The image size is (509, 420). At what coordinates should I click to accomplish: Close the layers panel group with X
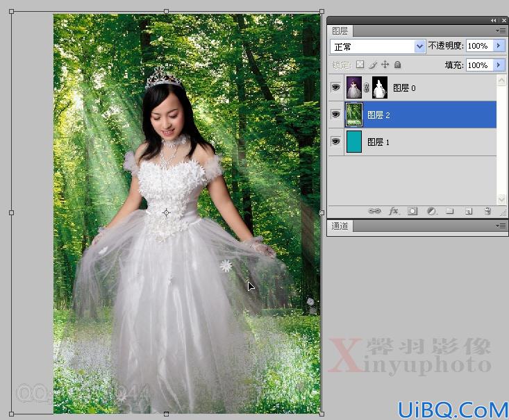point(503,20)
